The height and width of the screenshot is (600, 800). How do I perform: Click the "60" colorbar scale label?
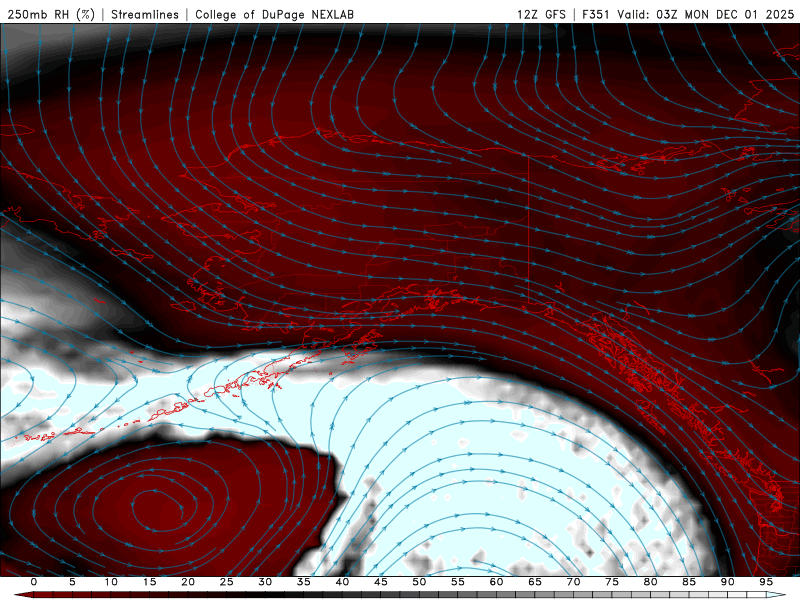point(496,582)
